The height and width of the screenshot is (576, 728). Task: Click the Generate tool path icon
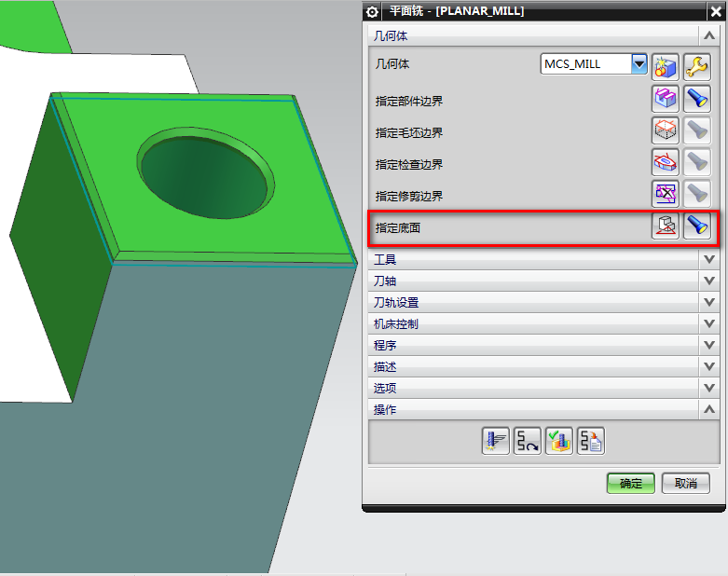(x=496, y=441)
